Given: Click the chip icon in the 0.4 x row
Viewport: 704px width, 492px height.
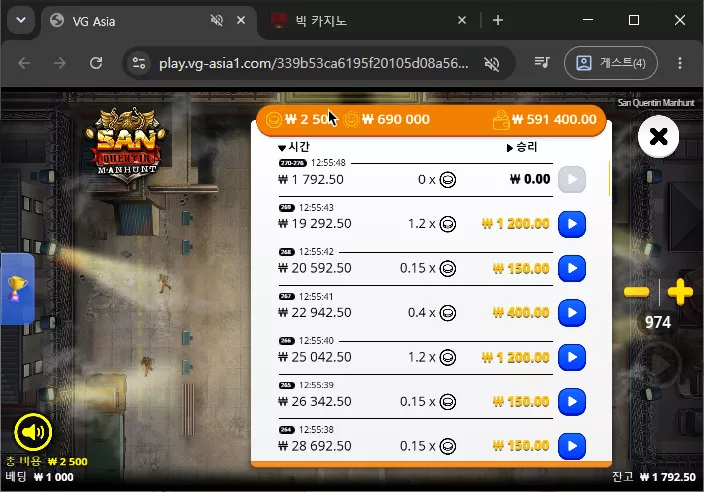Looking at the screenshot, I should (x=447, y=312).
